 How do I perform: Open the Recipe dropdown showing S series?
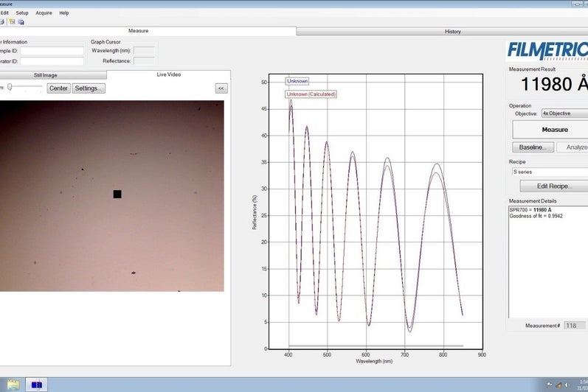pos(549,171)
